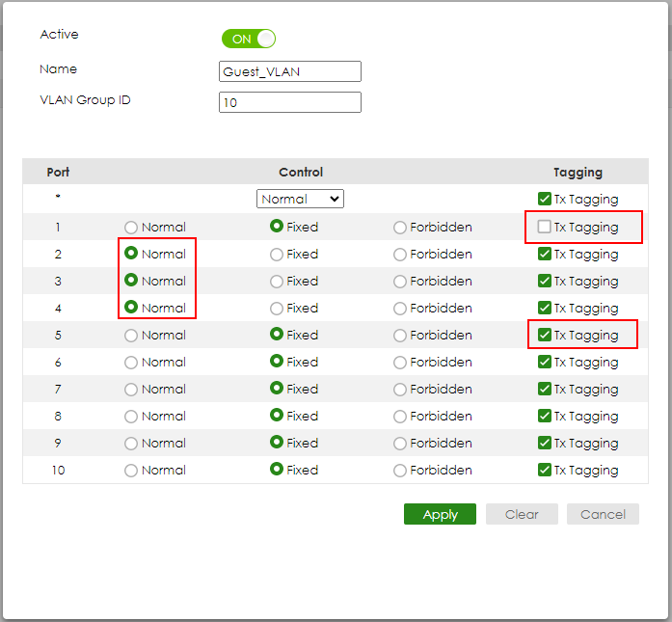672x622 pixels.
Task: Select Fixed radio for port 2
Action: [x=277, y=255]
